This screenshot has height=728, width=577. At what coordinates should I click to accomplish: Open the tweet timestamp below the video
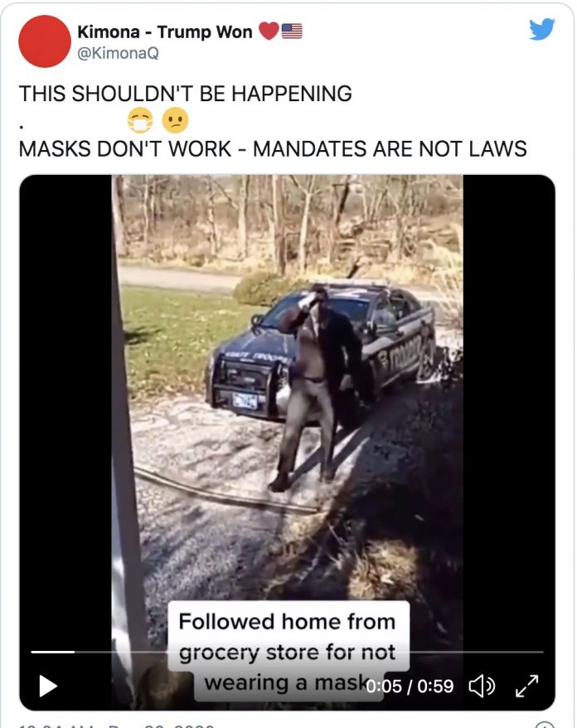[116, 726]
